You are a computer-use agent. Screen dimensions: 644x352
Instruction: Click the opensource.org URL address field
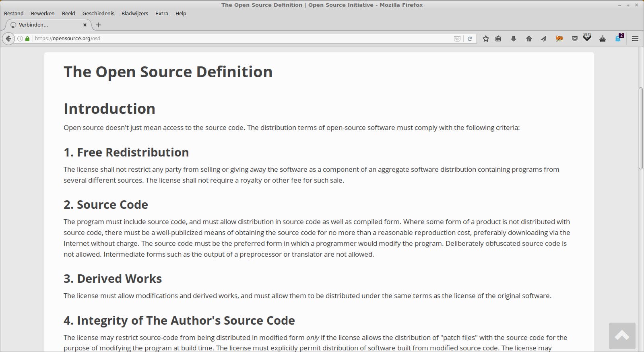pos(242,39)
